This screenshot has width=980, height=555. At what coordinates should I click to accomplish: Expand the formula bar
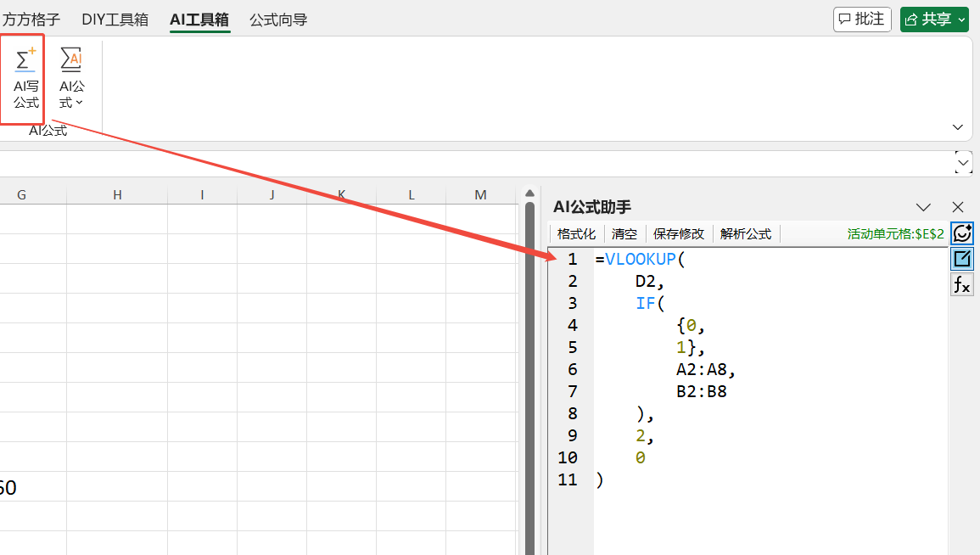(x=963, y=162)
